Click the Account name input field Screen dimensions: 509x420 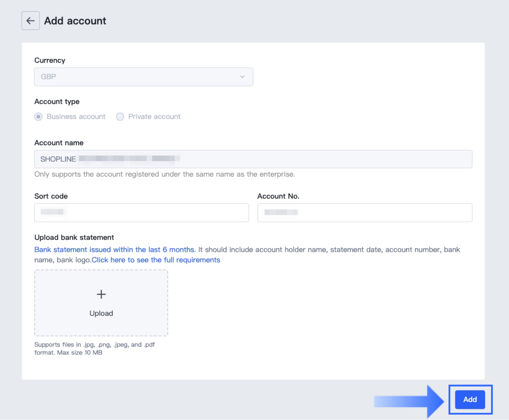tap(253, 159)
